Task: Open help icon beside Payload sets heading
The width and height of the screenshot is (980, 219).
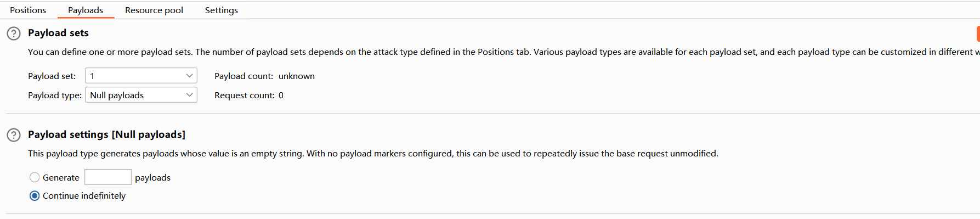Action: [14, 33]
